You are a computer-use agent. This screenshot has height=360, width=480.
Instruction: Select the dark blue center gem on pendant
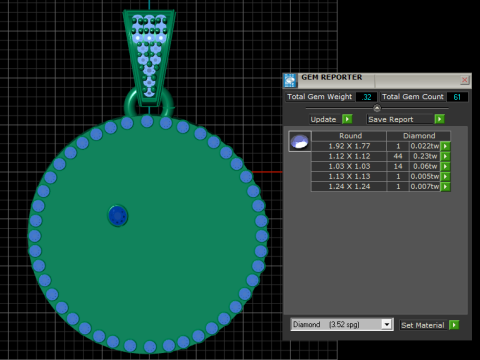118,216
